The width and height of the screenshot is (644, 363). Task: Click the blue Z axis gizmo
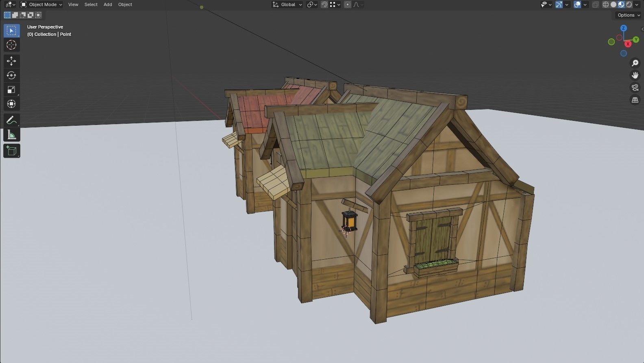pos(624,28)
